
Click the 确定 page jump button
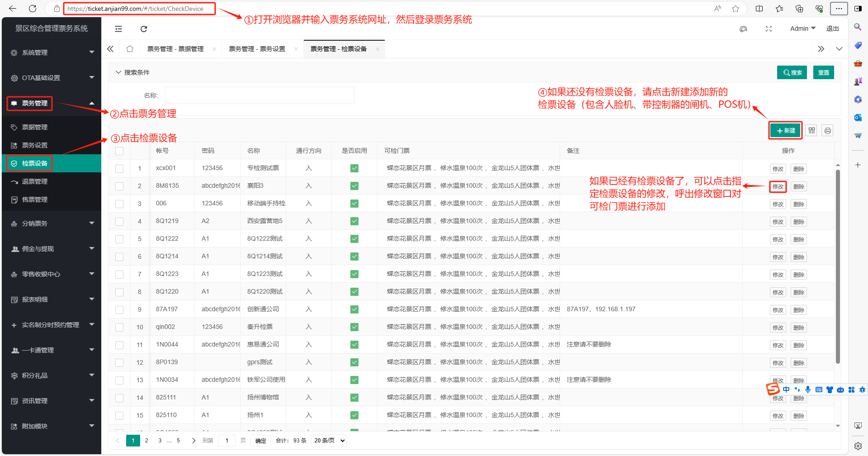click(x=261, y=441)
